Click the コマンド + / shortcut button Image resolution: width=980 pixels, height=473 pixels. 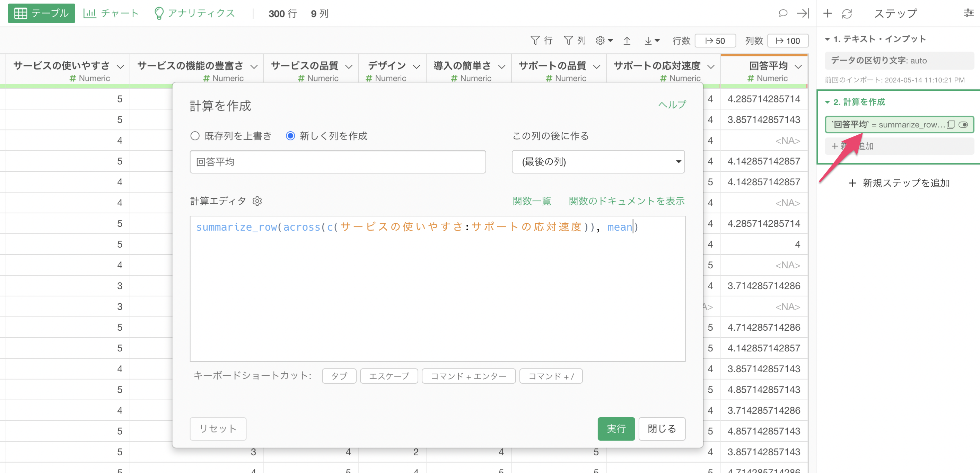point(551,376)
